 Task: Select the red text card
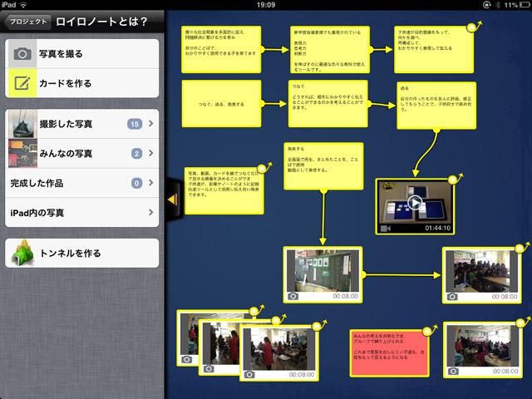click(389, 353)
